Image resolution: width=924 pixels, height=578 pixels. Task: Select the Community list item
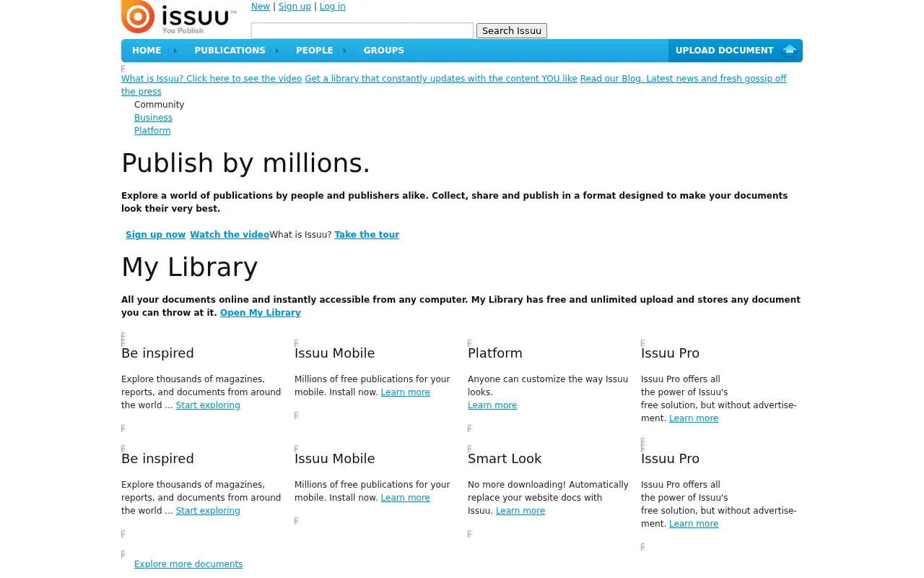point(160,105)
